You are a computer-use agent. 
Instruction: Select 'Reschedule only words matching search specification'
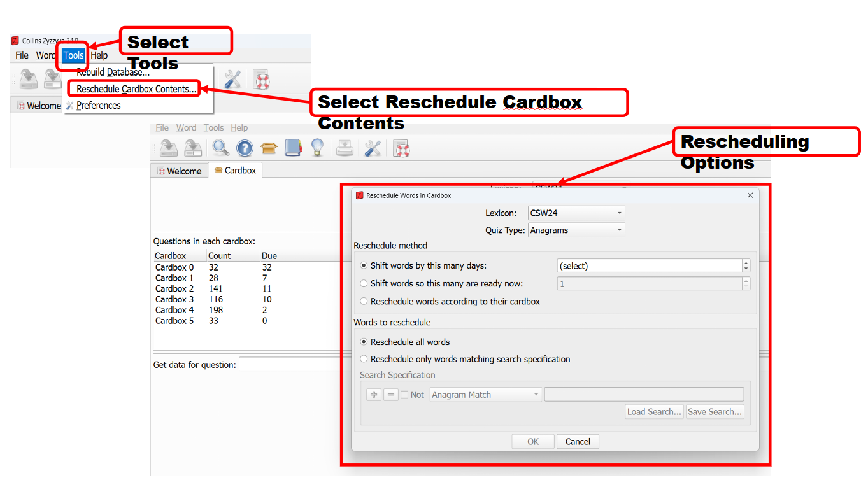pos(364,359)
